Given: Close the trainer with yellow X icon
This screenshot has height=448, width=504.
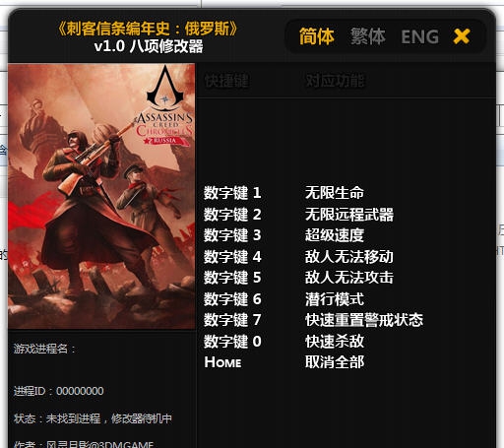Looking at the screenshot, I should click(462, 36).
